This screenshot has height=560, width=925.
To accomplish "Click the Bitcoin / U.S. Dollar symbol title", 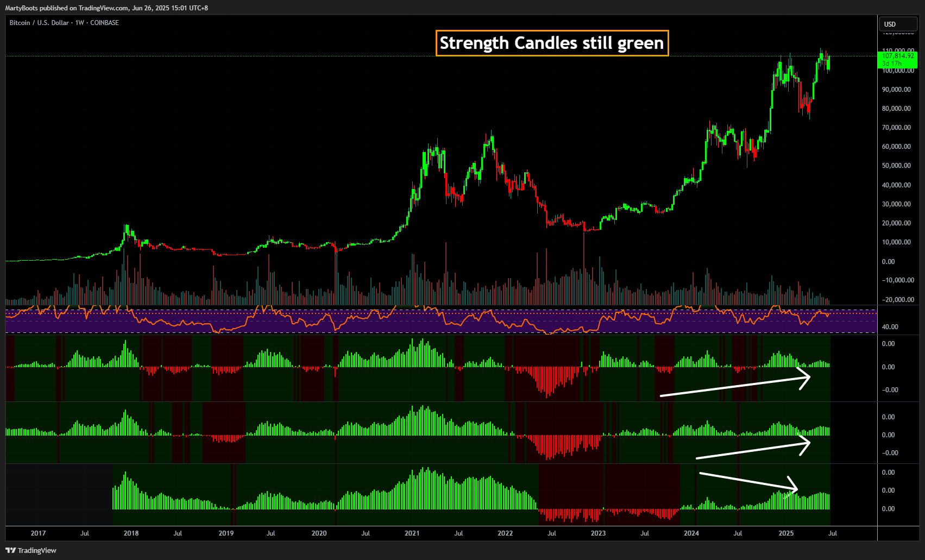I will tap(39, 23).
